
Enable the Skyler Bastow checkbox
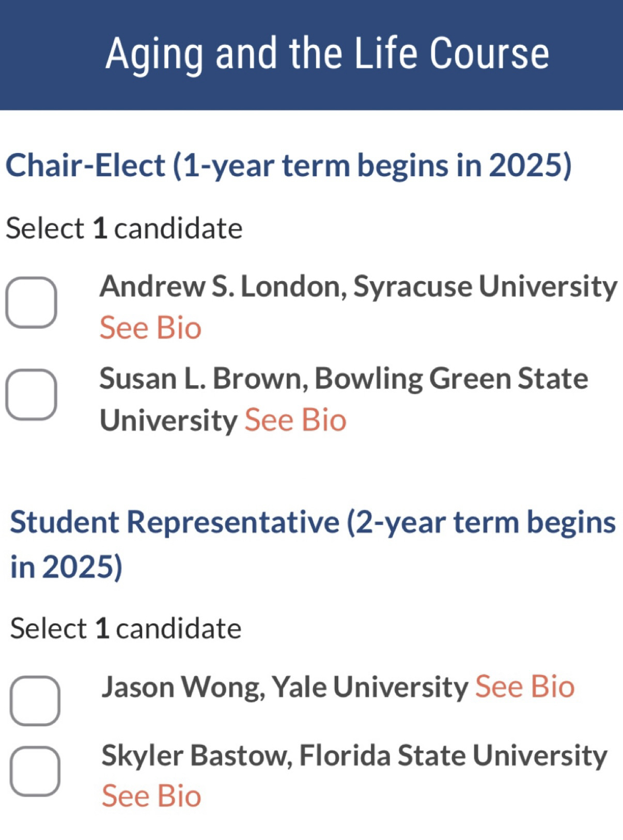(x=35, y=771)
